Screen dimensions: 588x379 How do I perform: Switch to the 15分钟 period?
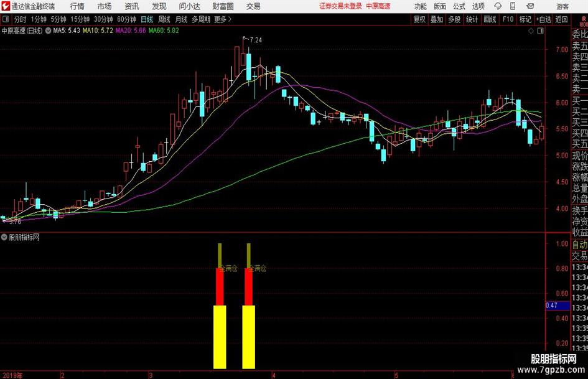(80, 19)
